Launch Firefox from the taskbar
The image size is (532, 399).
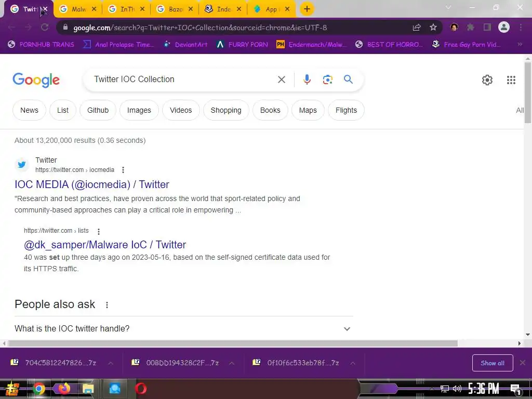coord(64,389)
